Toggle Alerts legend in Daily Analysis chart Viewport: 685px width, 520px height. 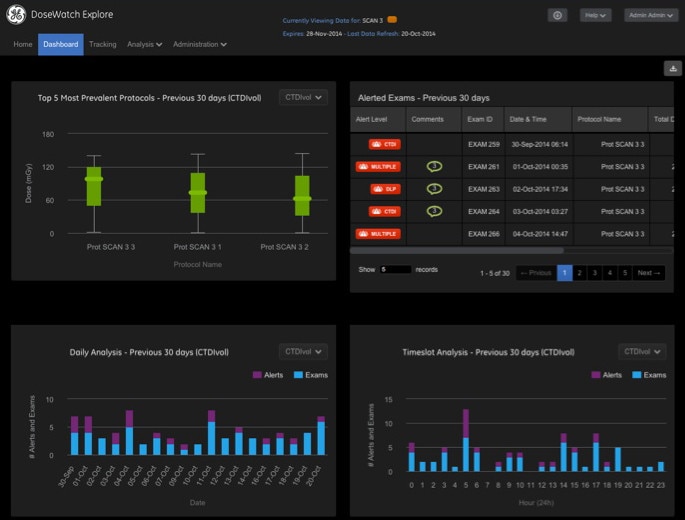(x=268, y=375)
